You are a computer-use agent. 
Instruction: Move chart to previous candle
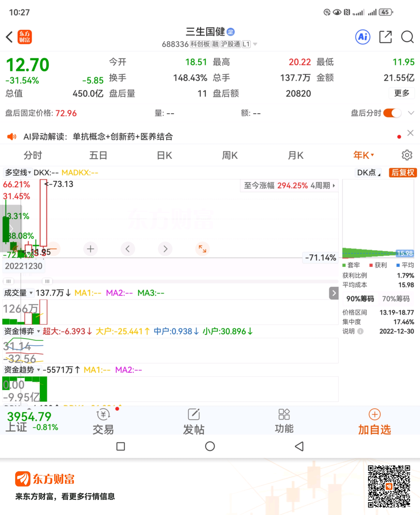(x=128, y=249)
